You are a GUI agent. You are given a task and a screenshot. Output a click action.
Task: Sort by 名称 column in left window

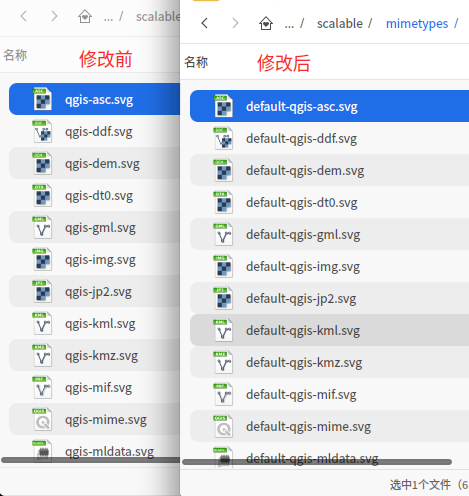15,55
